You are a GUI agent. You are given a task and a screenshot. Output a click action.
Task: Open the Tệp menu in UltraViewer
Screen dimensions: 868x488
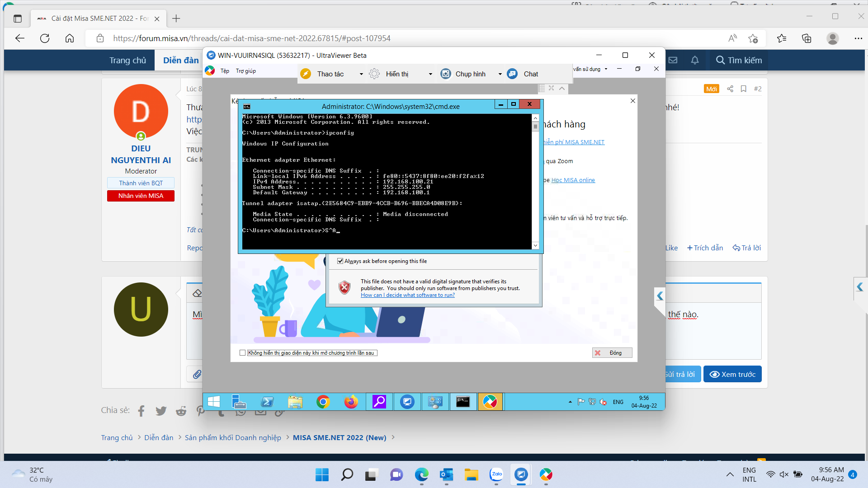225,71
